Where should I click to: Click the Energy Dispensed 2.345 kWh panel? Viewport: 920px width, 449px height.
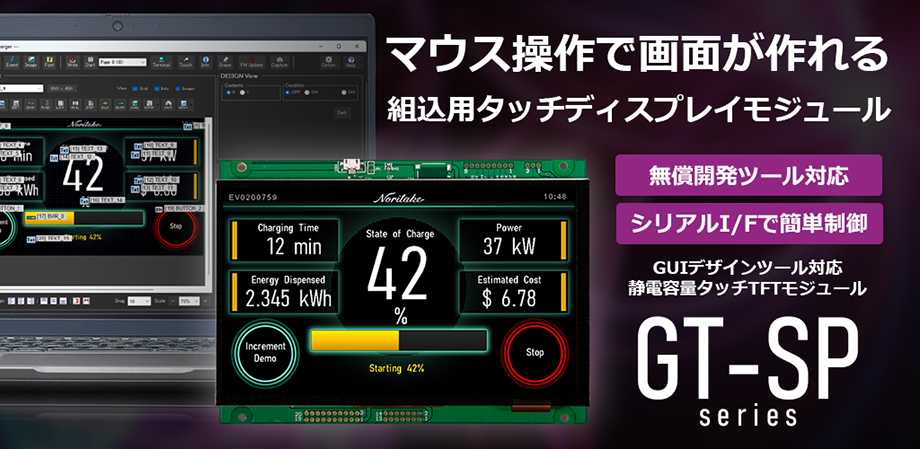285,291
